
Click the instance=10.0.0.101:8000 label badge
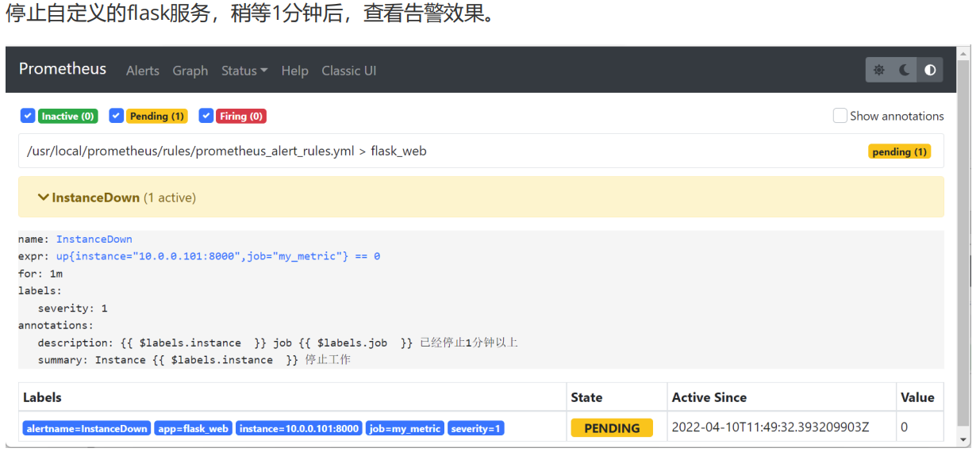299,428
